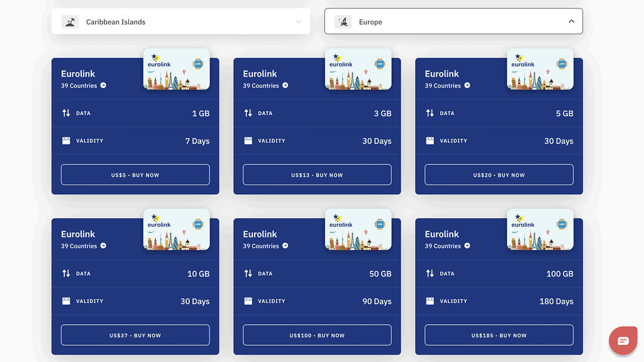Viewport: 644px width, 362px height.
Task: Click the eurolink SIM card image on the 100 GB card
Action: 540,230
